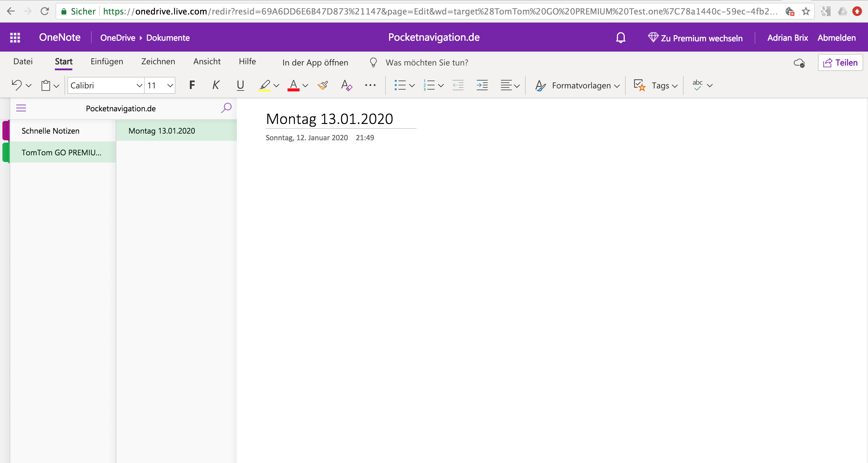
Task: Click the Teilen share button
Action: (x=840, y=62)
